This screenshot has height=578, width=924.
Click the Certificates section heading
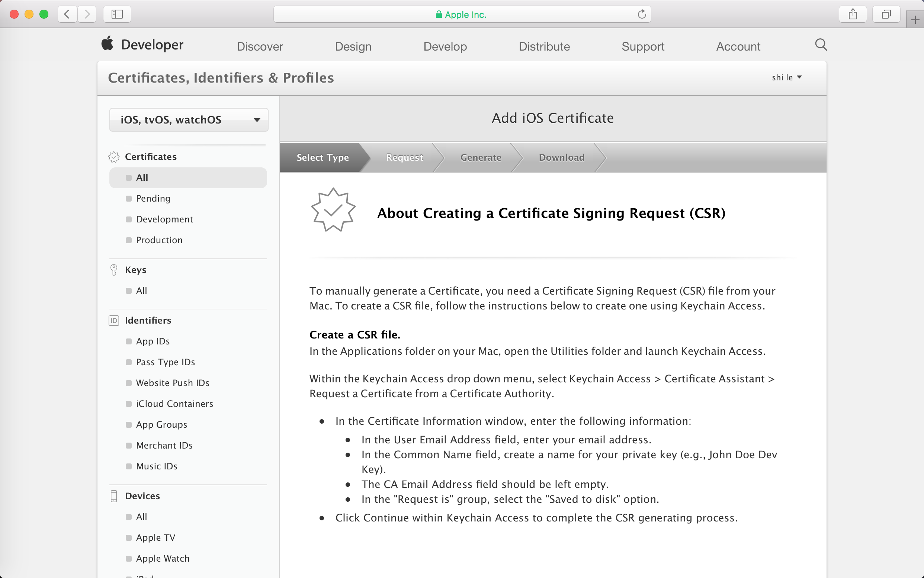pos(151,157)
